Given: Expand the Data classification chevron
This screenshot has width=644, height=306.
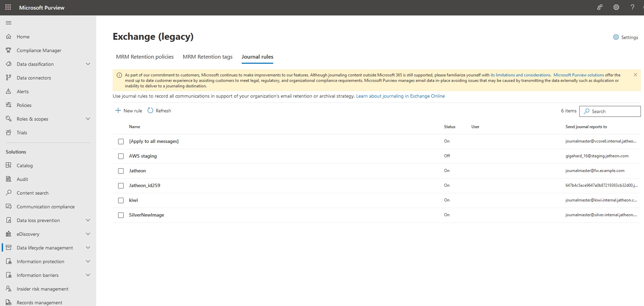Looking at the screenshot, I should tap(88, 64).
